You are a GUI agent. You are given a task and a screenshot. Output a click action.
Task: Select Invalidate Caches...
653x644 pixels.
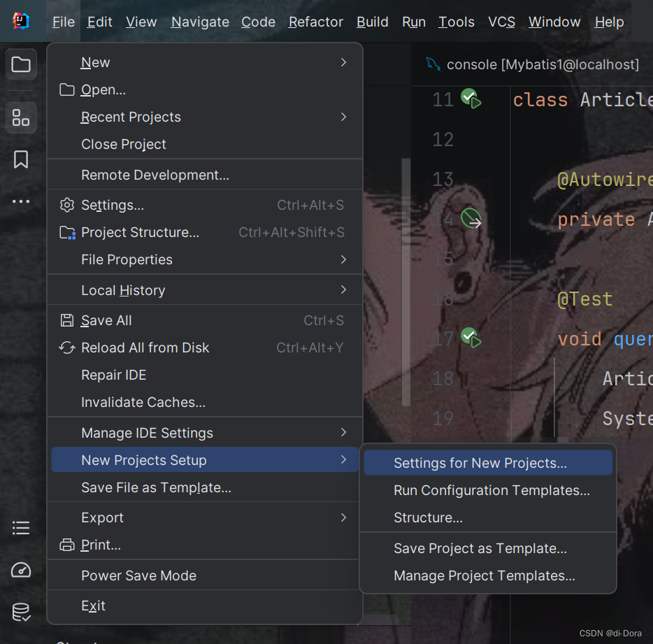pyautogui.click(x=204, y=402)
